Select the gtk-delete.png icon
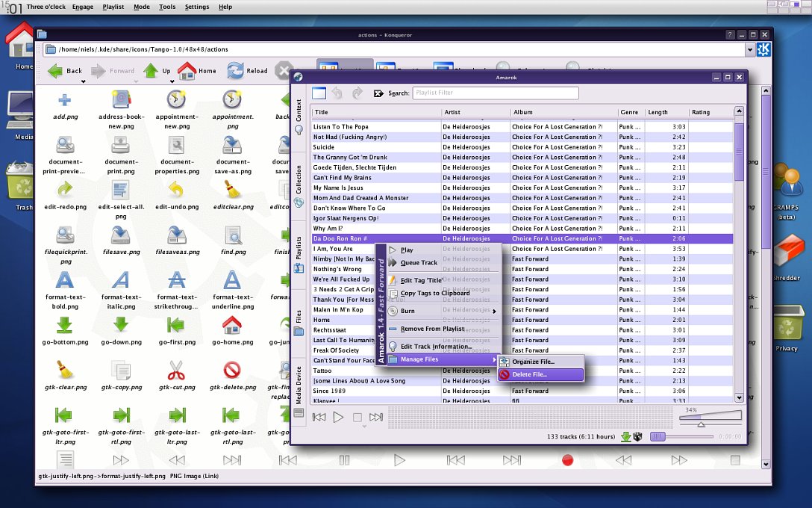The width and height of the screenshot is (812, 508). click(232, 370)
